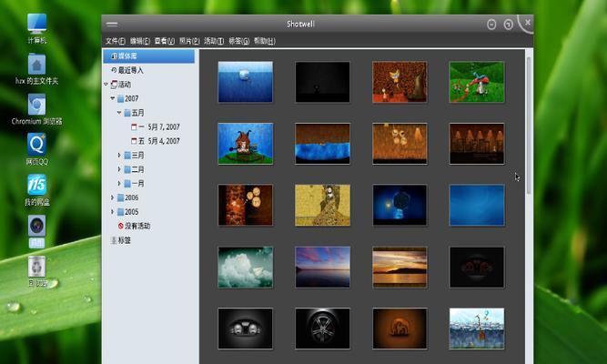
Task: Select the house on blue rain thumbnail
Action: (x=245, y=144)
